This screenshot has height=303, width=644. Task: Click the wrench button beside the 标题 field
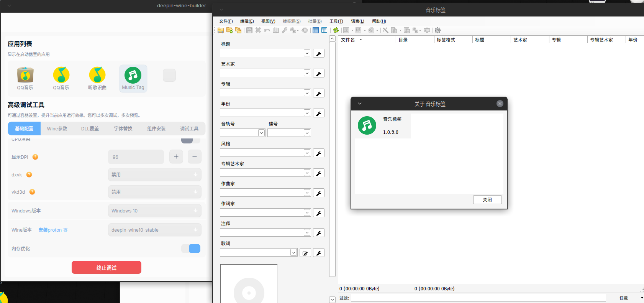tap(319, 53)
